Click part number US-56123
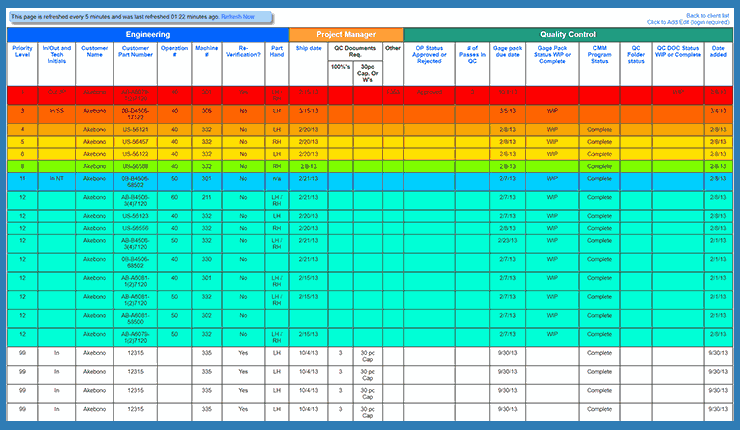This screenshot has width=740, height=430. tap(135, 216)
